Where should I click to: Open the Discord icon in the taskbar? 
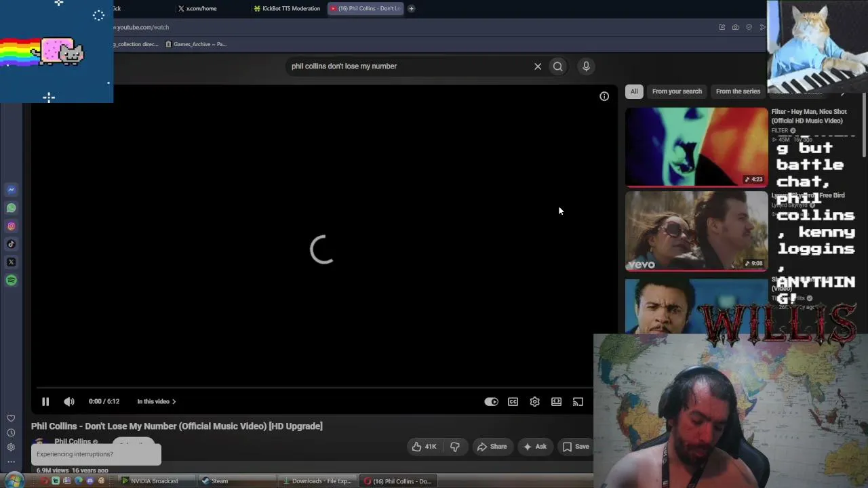(x=90, y=481)
